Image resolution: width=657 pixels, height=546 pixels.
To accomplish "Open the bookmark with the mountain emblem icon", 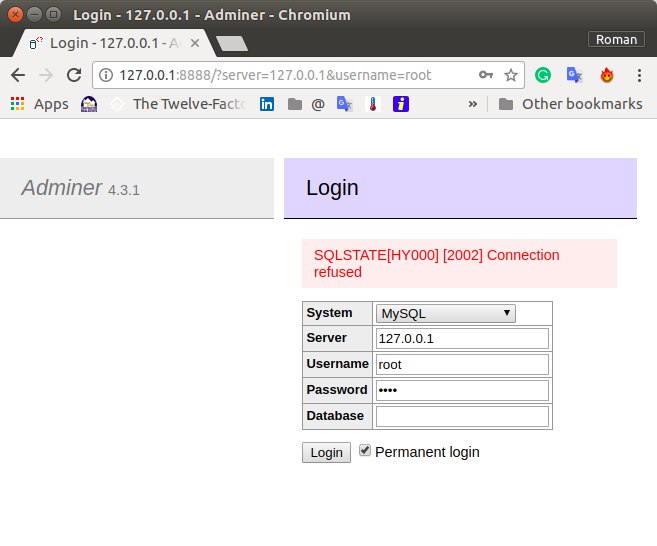I will (89, 104).
